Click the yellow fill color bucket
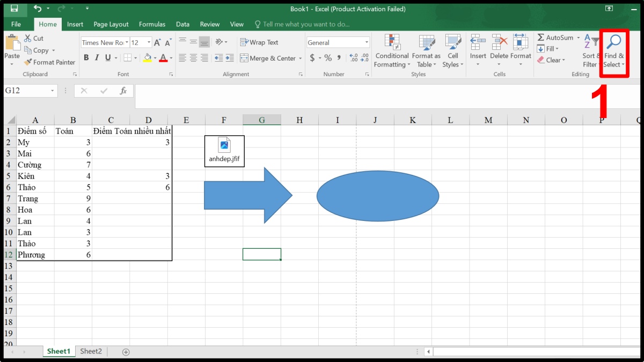 click(148, 58)
